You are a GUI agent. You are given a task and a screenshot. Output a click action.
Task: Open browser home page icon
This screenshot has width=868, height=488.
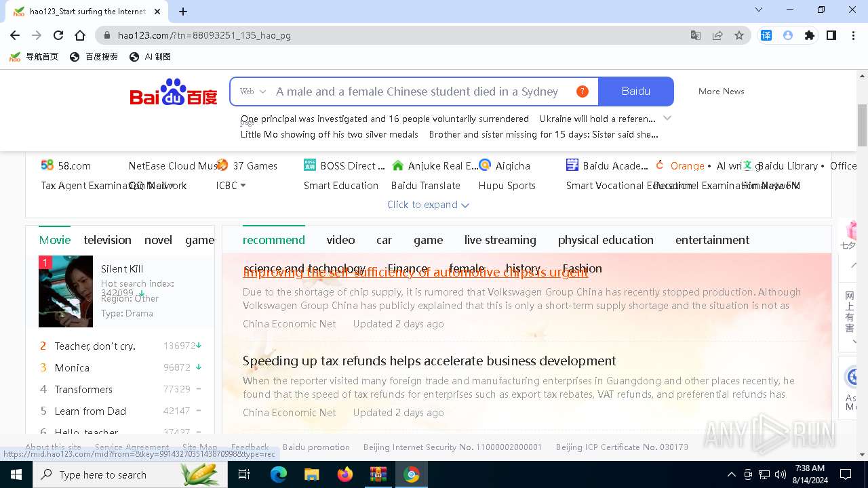click(x=80, y=35)
